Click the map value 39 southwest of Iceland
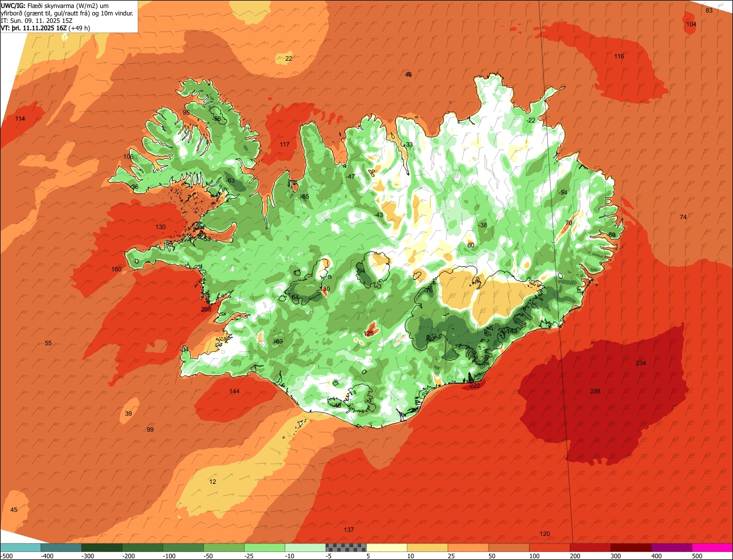This screenshot has width=733, height=560. coord(128,413)
